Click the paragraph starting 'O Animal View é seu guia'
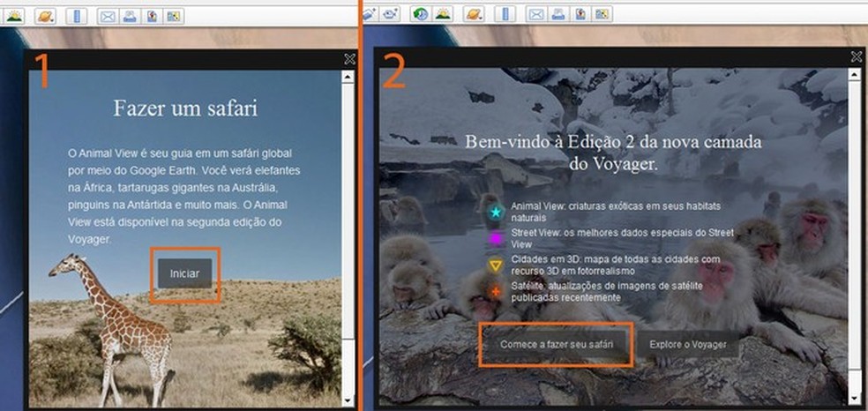868x411 pixels. (183, 196)
